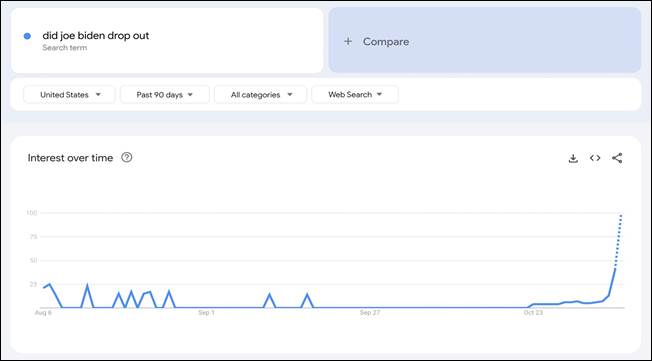Select the Sep 1 date label
Screen dimensions: 652x361
(207, 313)
